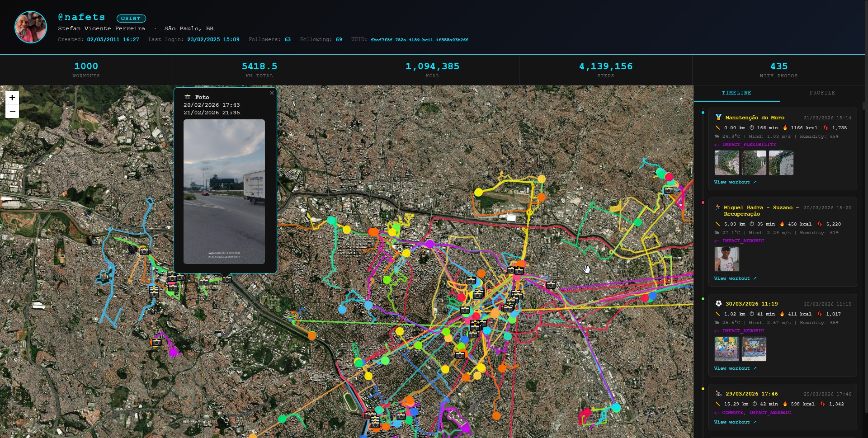Click the tag icon before IMPACT_FLEXIBILITY
The width and height of the screenshot is (868, 438).
click(x=717, y=145)
